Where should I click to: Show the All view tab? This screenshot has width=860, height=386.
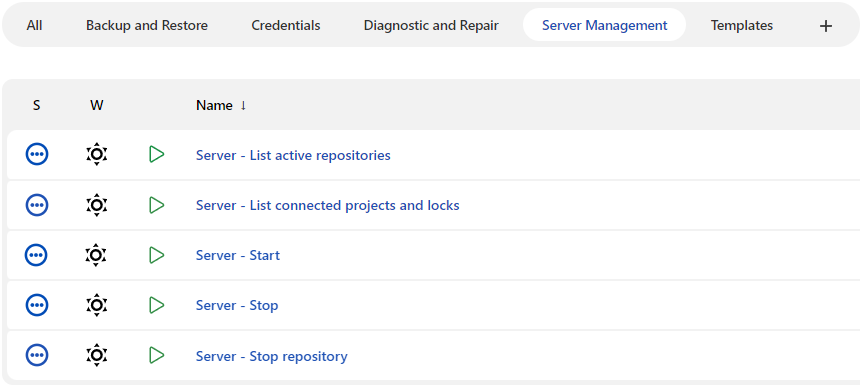[x=34, y=25]
